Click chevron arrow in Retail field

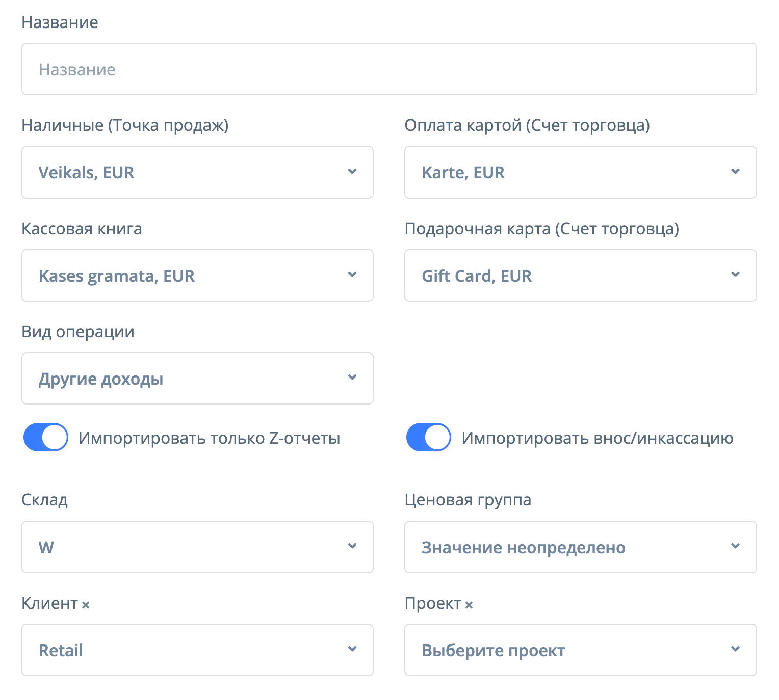(352, 649)
